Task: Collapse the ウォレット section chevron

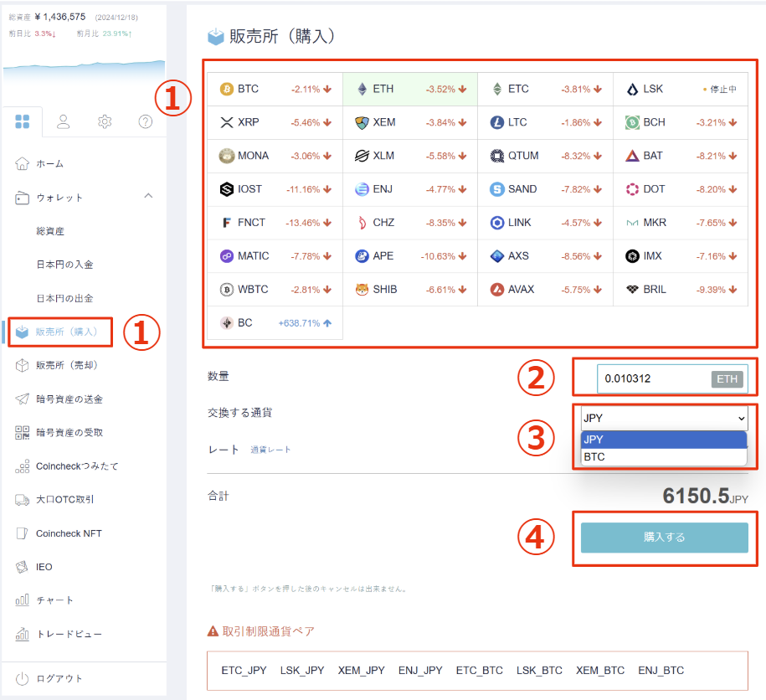Action: 148,196
